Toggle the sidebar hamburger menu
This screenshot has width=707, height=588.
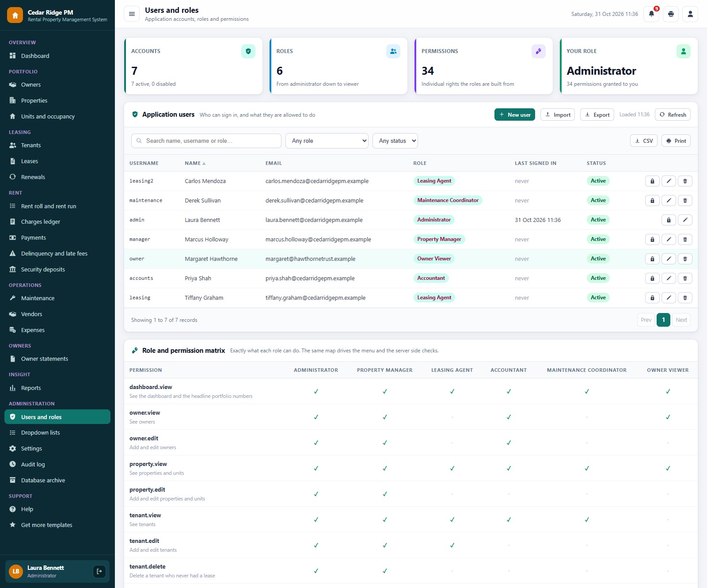click(132, 14)
